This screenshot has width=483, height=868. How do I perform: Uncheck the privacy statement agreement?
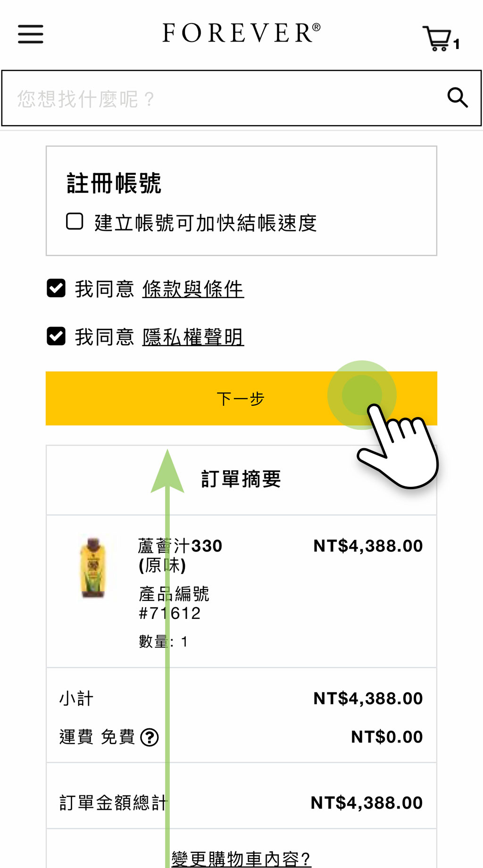(x=56, y=336)
